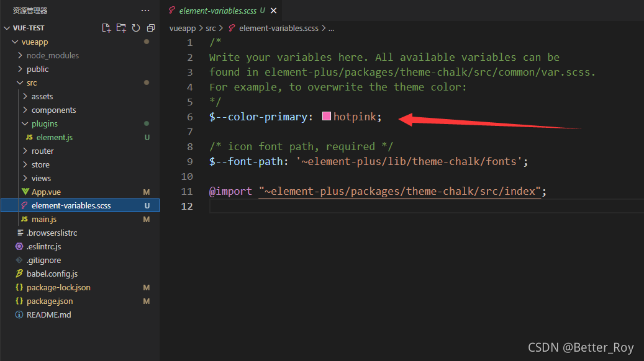
Task: Click the git icon beside .gitignore
Action: (19, 260)
